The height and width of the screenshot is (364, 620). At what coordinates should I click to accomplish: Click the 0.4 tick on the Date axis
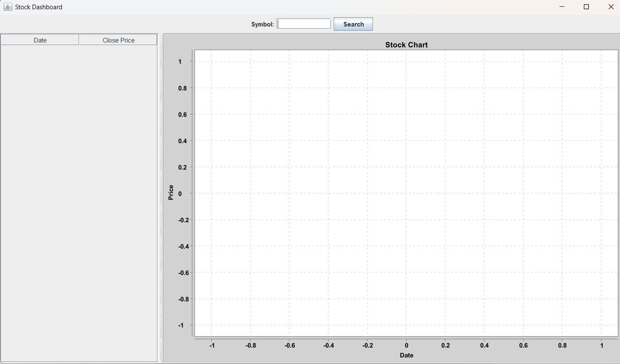(x=484, y=345)
